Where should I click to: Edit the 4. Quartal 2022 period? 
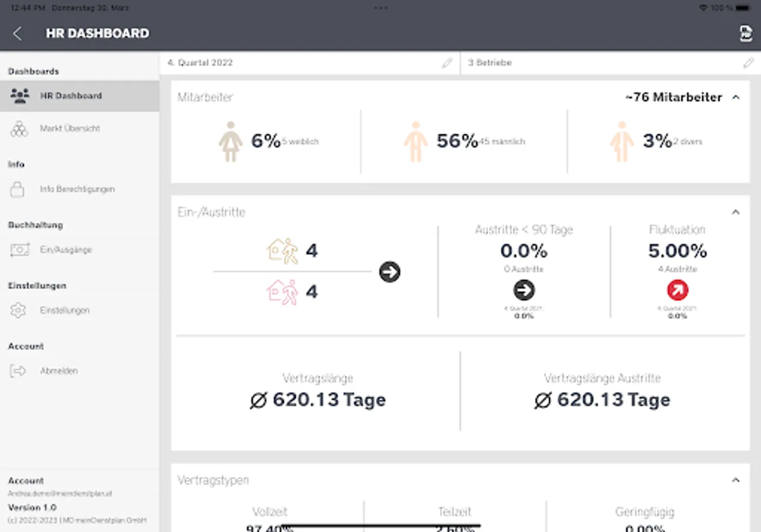[x=447, y=63]
